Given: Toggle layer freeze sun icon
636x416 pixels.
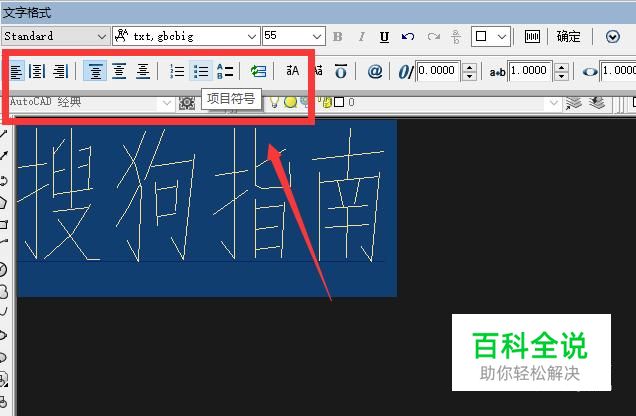Looking at the screenshot, I should pyautogui.click(x=290, y=102).
